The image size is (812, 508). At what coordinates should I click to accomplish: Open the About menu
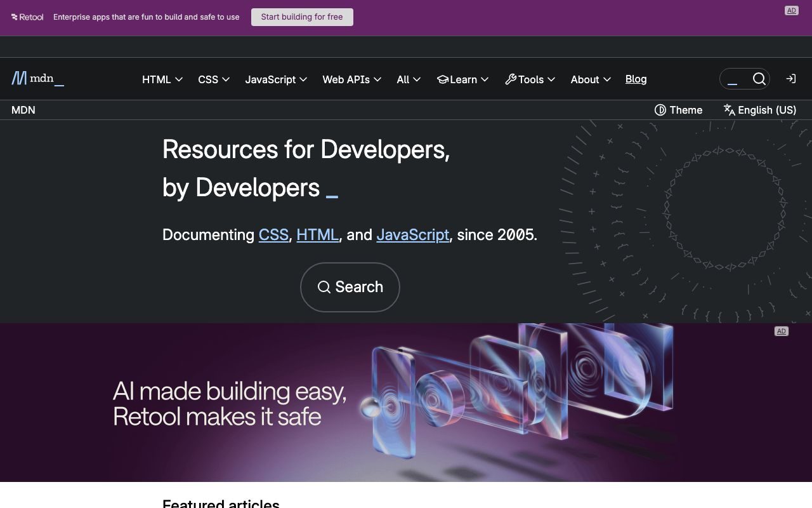[591, 79]
